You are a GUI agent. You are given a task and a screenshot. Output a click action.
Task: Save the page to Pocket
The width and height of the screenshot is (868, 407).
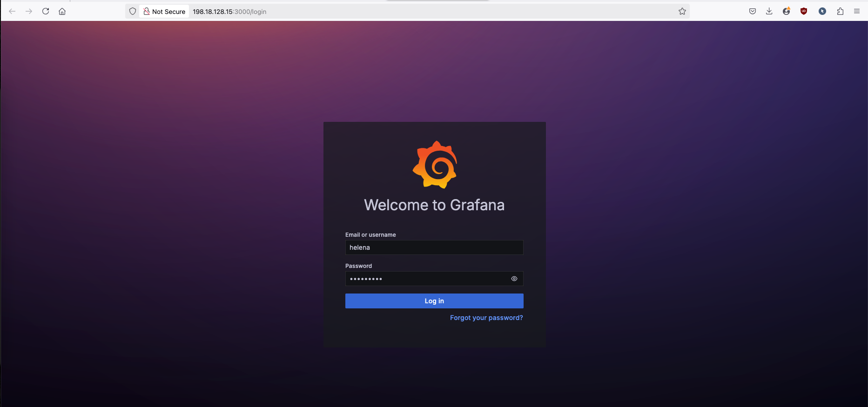[752, 11]
